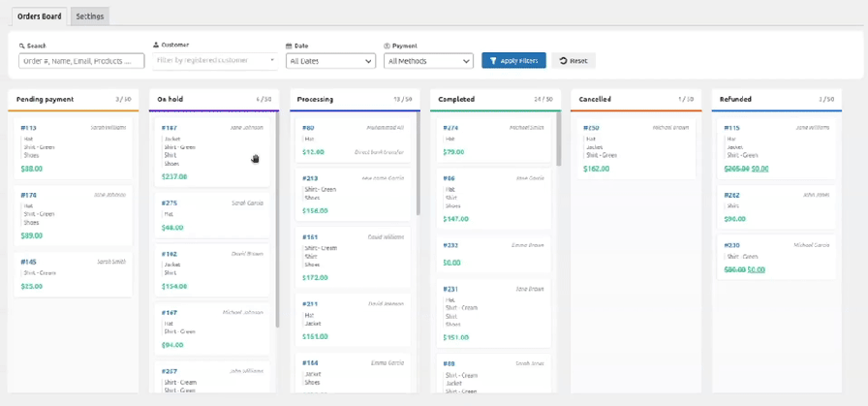This screenshot has height=406, width=868.
Task: Click the magnifier icon beside the Search label
Action: (x=21, y=46)
